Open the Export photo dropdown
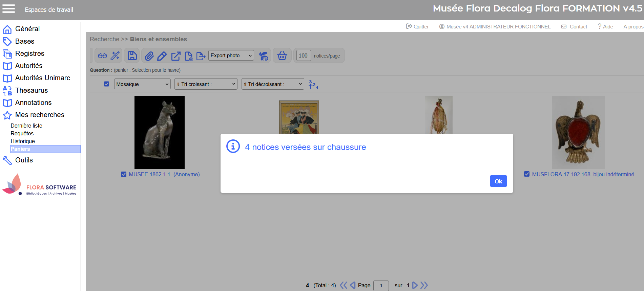Viewport: 644px width, 291px height. (231, 55)
